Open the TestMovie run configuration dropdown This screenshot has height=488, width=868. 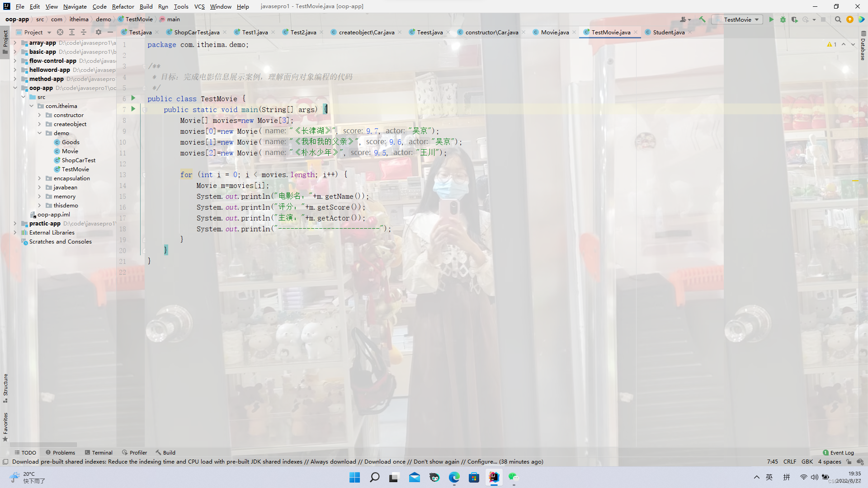737,19
